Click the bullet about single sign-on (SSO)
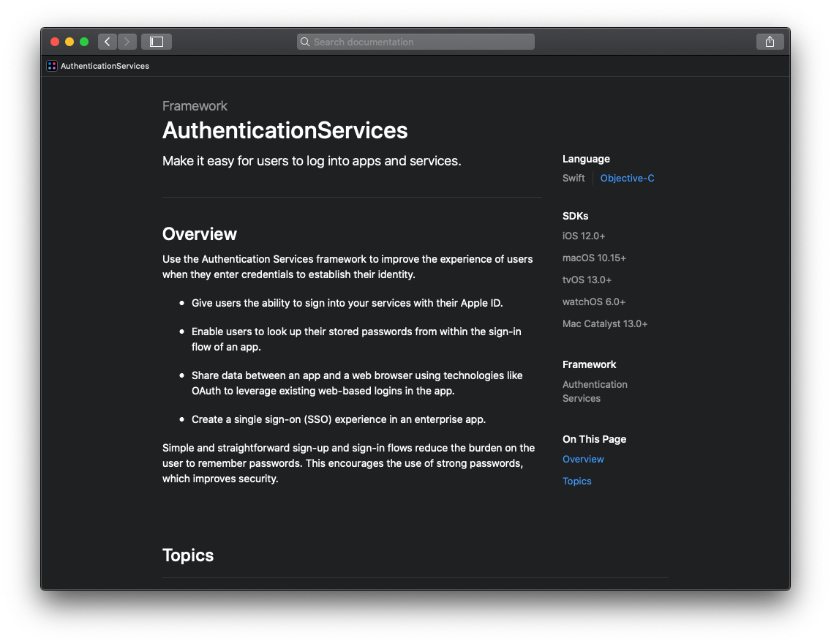The width and height of the screenshot is (831, 644). 338,419
